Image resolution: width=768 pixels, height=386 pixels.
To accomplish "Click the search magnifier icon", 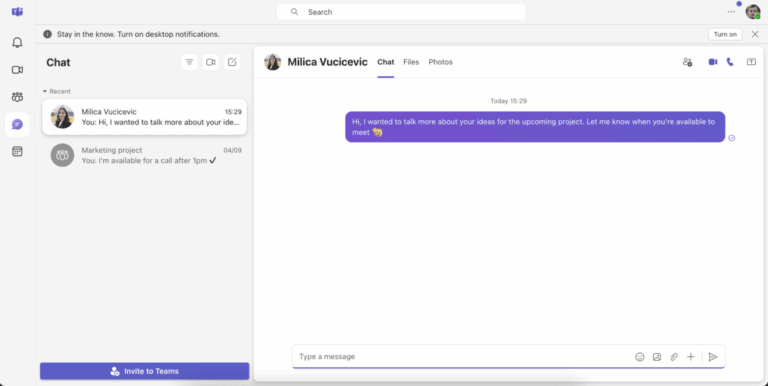I will (x=294, y=12).
